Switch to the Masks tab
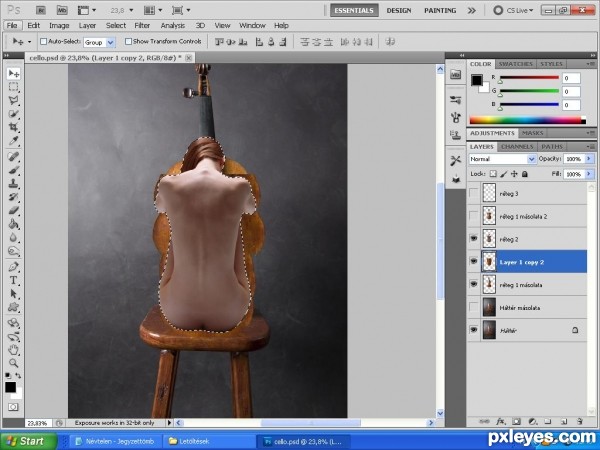This screenshot has height=450, width=600. point(532,133)
